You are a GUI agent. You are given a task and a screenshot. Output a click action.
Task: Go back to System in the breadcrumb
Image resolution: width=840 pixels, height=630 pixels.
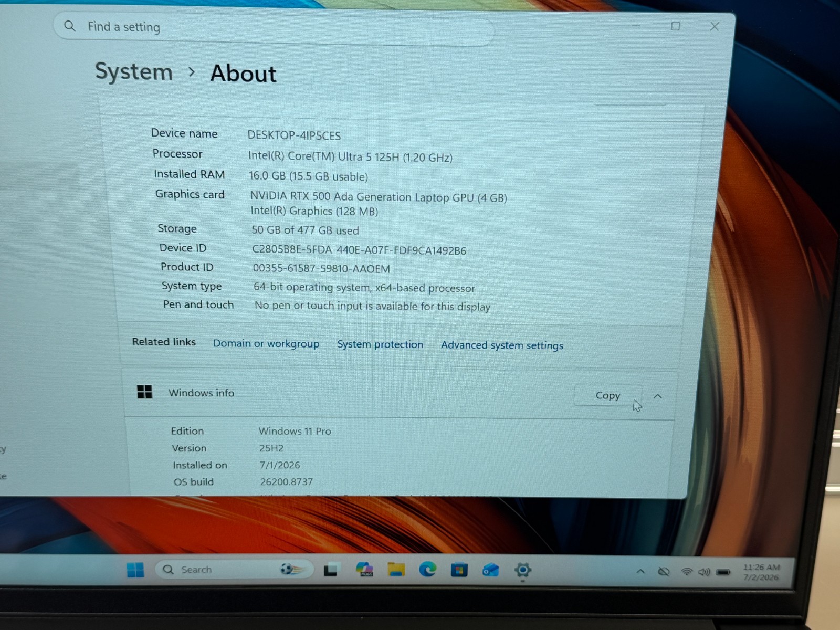[x=134, y=71]
